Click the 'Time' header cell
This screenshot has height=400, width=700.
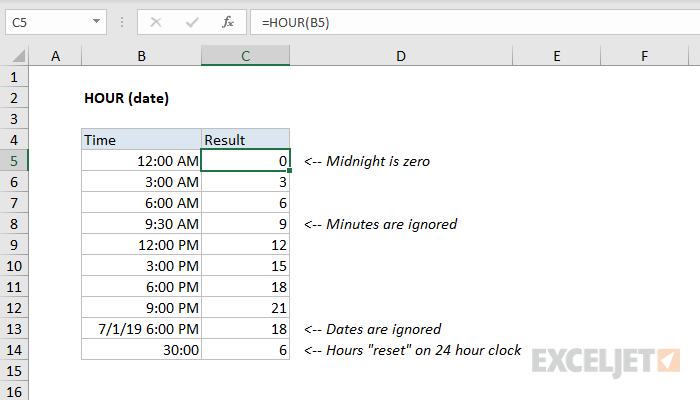click(142, 140)
